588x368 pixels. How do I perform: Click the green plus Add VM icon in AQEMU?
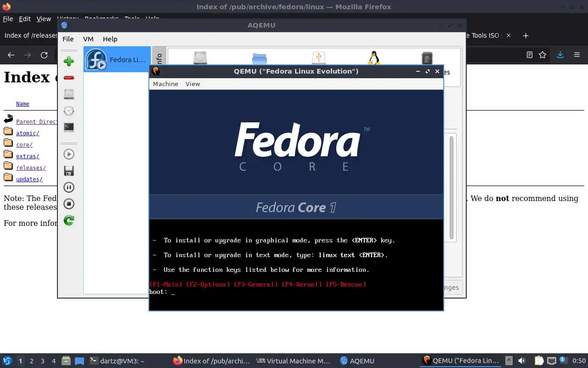click(69, 61)
